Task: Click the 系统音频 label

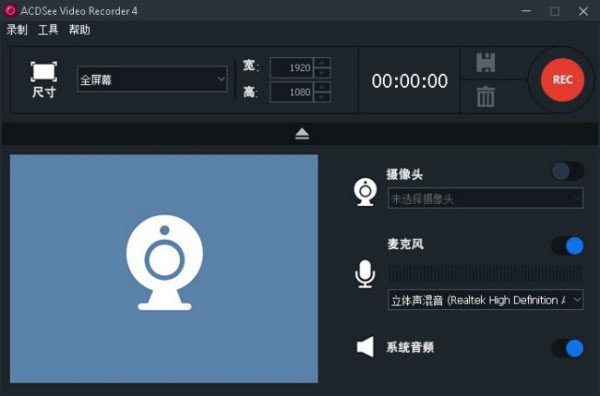Action: [x=410, y=347]
